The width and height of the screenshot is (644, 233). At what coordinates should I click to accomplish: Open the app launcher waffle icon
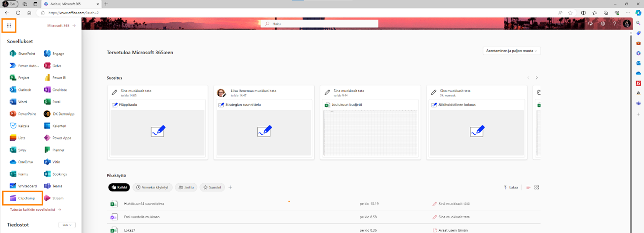pos(9,26)
